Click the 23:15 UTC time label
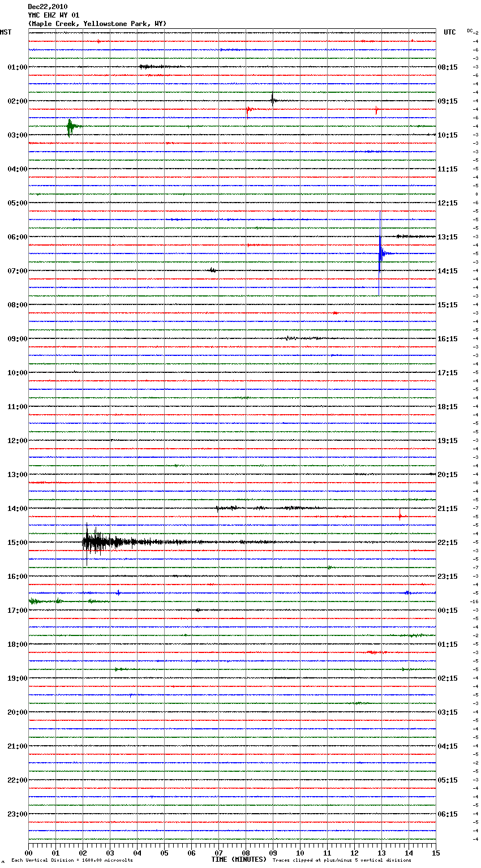 point(448,577)
